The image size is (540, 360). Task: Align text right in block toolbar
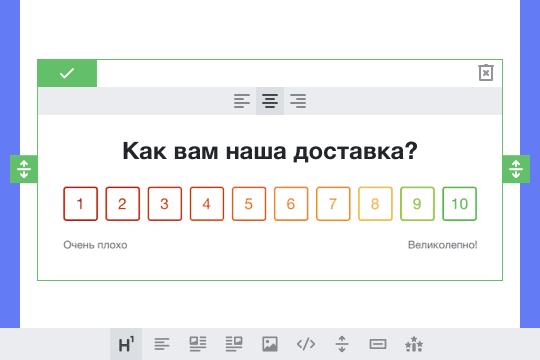(x=298, y=101)
